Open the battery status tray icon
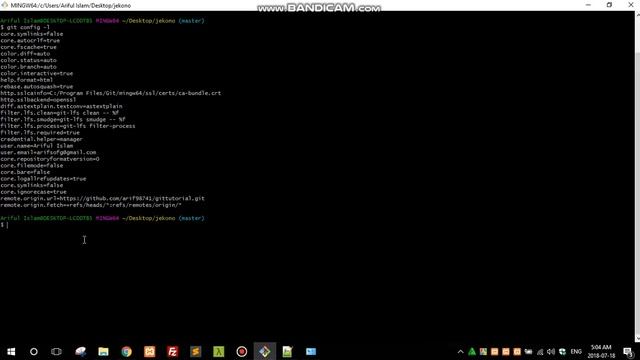Image resolution: width=640 pixels, height=360 pixels. coord(529,351)
